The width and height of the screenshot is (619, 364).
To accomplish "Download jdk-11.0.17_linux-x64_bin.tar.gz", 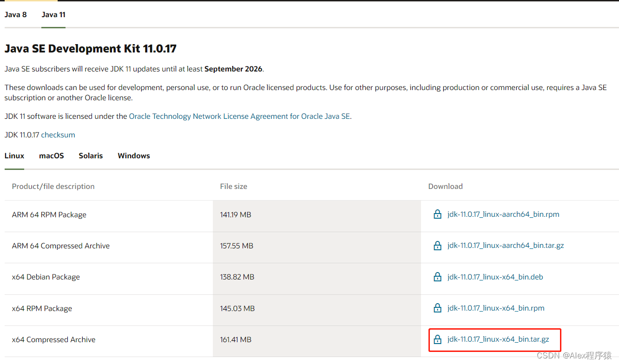I will 498,339.
